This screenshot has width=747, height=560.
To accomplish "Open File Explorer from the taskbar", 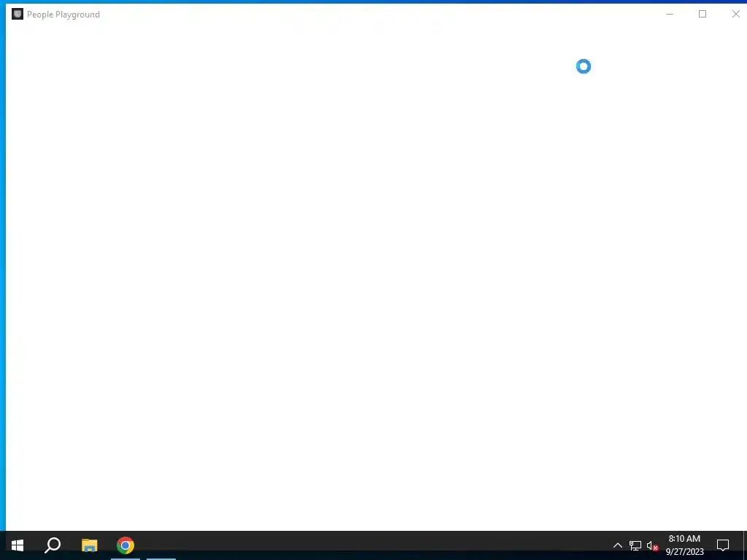I will (89, 545).
